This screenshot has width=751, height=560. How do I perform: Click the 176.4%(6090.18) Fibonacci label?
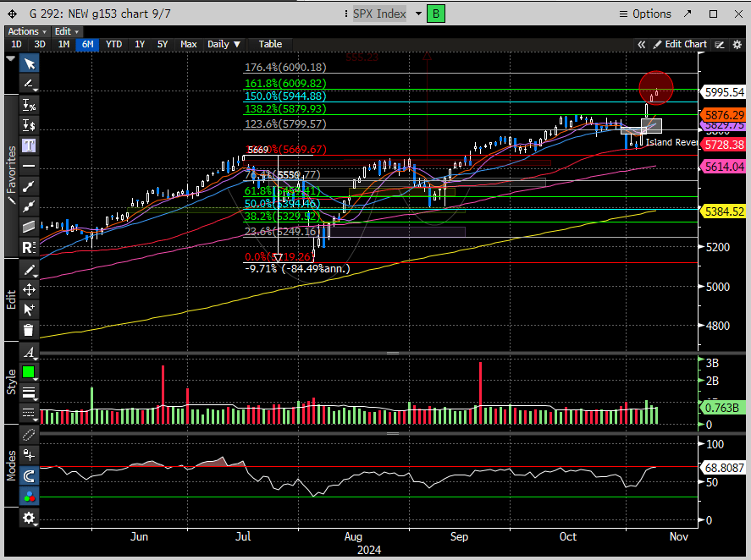(285, 68)
